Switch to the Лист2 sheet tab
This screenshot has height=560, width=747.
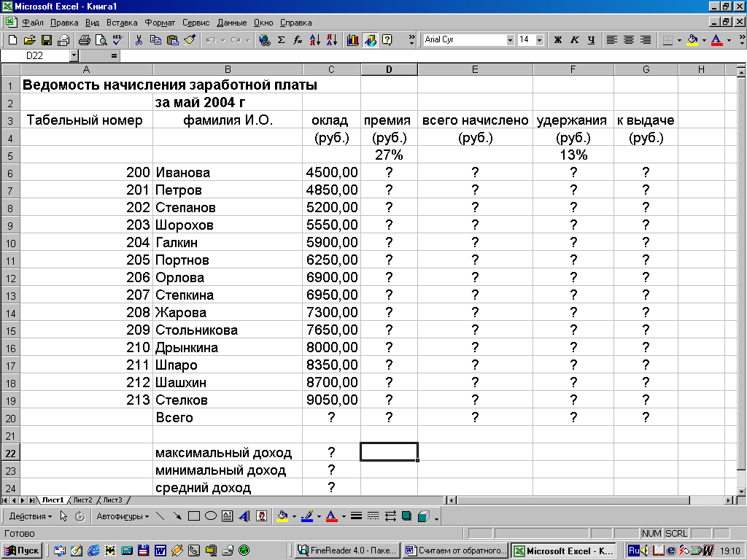coord(82,500)
